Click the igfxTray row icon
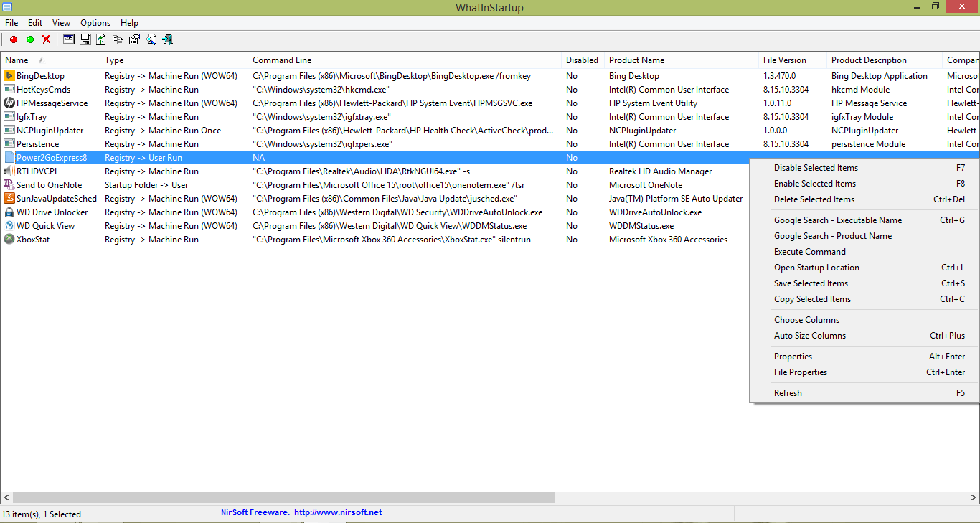The width and height of the screenshot is (980, 523). pyautogui.click(x=9, y=117)
